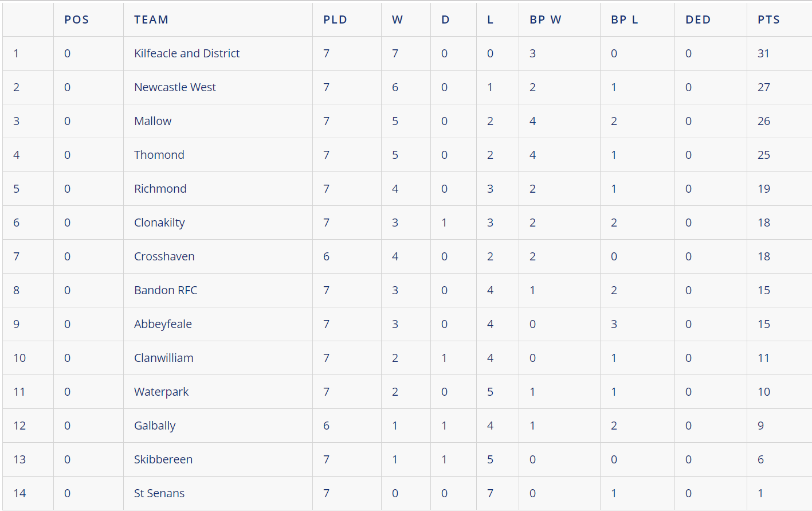Open the Clanwilliam team entry
The image size is (812, 511).
pyautogui.click(x=163, y=358)
